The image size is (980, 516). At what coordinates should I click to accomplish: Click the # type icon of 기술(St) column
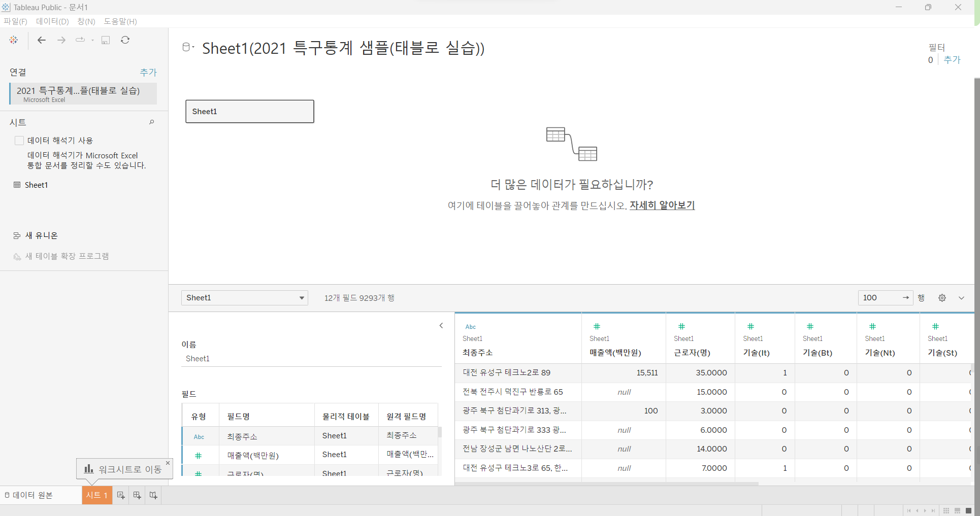[936, 326]
